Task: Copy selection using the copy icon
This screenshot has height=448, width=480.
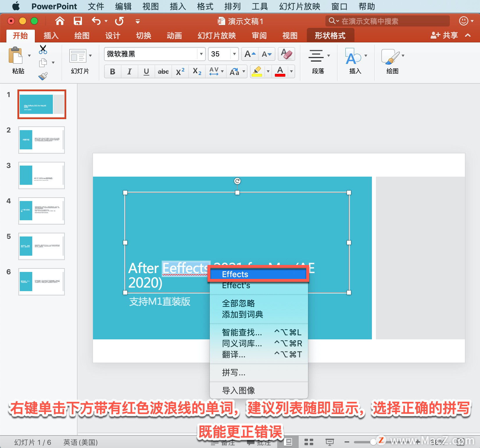Action: [x=43, y=62]
